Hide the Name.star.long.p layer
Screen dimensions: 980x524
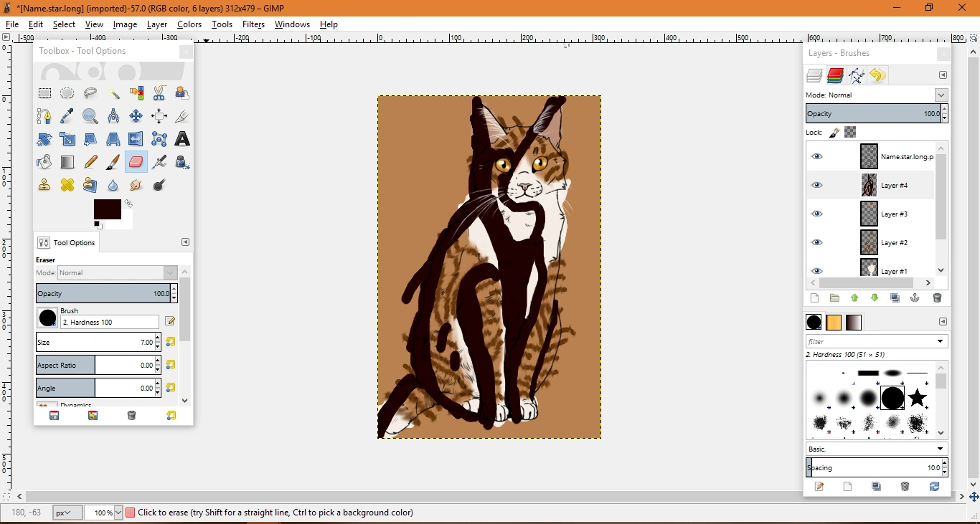pos(817,156)
